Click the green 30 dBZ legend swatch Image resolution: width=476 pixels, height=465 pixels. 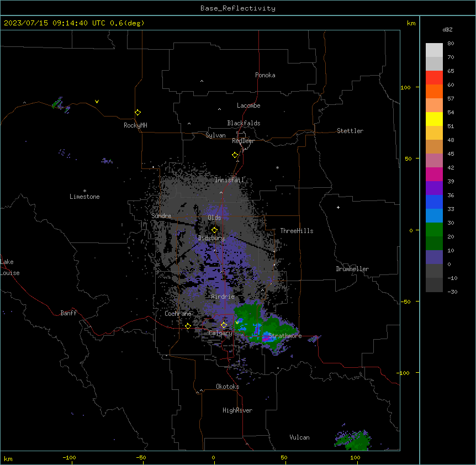click(x=434, y=230)
